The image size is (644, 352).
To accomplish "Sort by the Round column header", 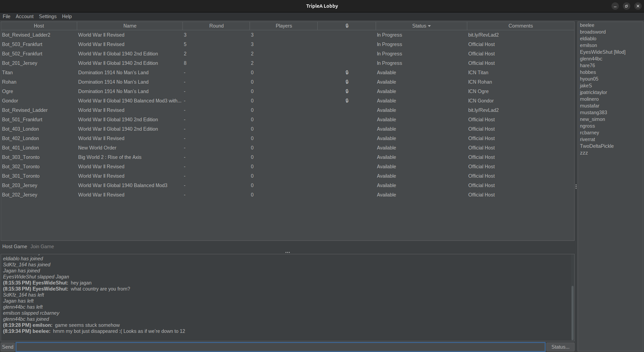I will point(216,26).
